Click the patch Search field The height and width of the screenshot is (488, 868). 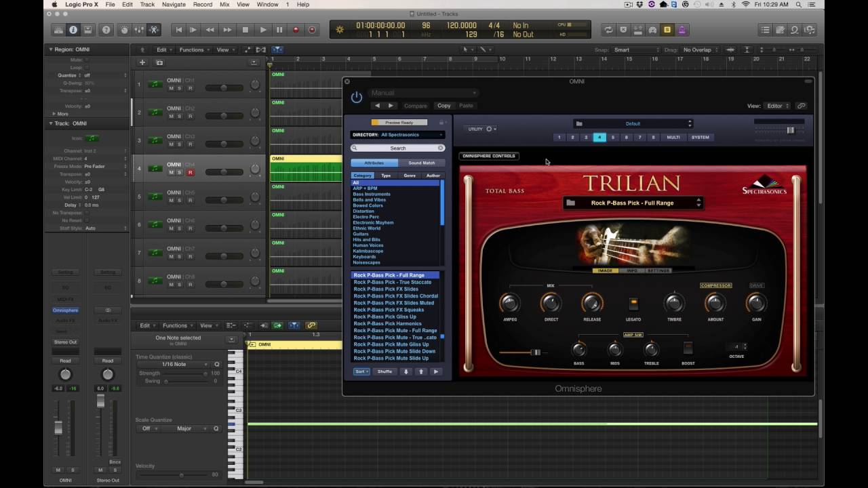point(398,148)
